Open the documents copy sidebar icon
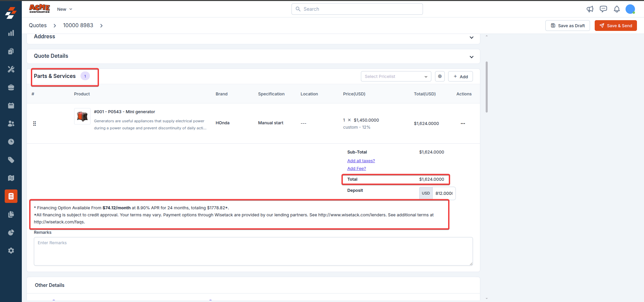This screenshot has width=644, height=302. (x=11, y=214)
